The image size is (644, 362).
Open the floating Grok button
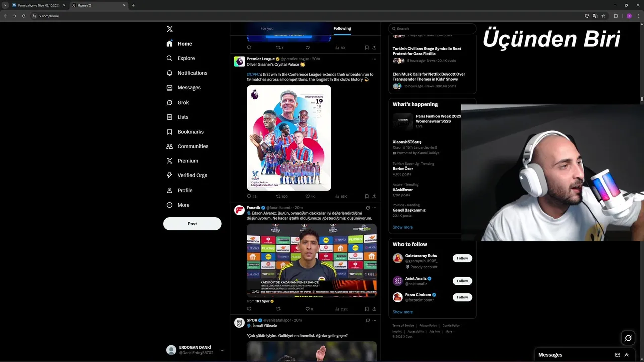[628, 338]
